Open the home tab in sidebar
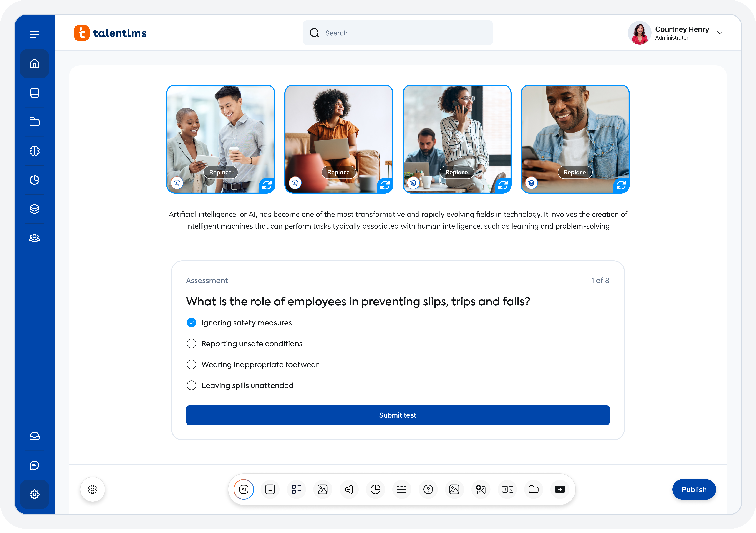The width and height of the screenshot is (756, 533). (x=35, y=63)
